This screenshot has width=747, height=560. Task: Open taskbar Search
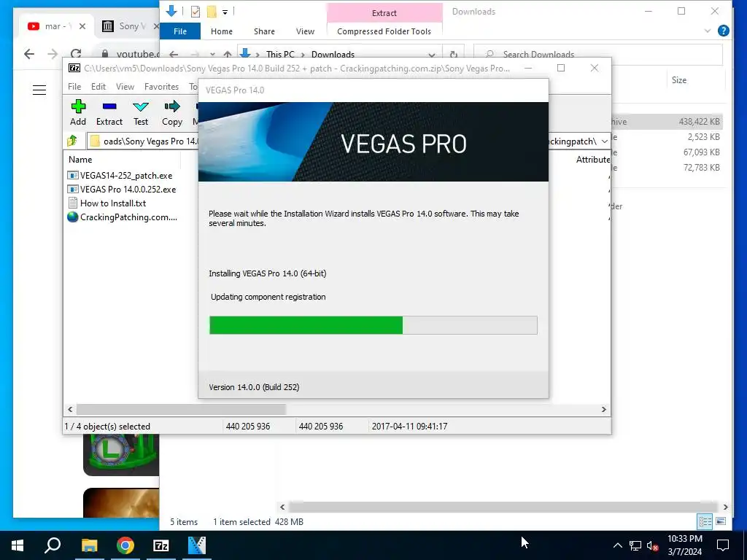53,545
